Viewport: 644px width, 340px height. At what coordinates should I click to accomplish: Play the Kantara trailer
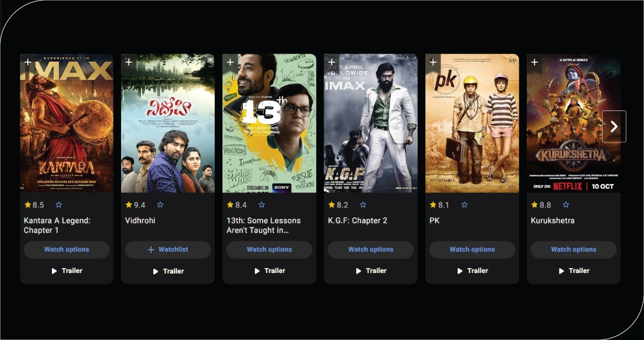pyautogui.click(x=66, y=271)
